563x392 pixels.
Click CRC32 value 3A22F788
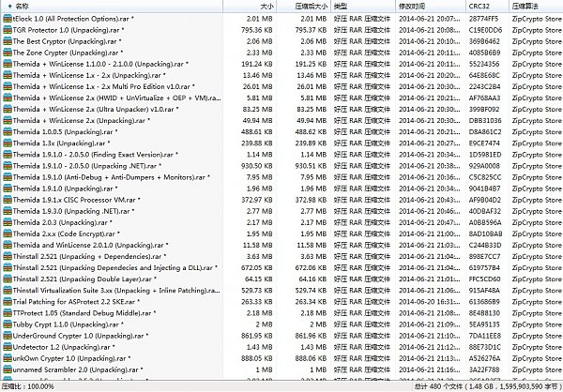point(484,369)
